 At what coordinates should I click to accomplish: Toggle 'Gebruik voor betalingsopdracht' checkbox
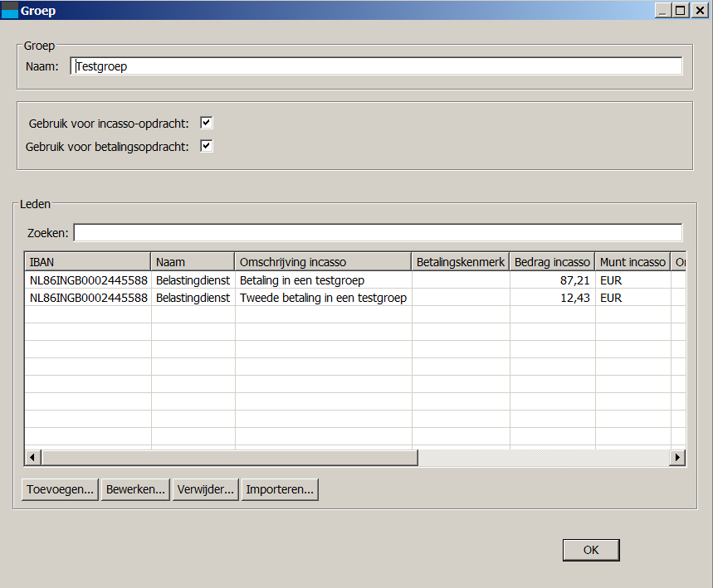click(207, 147)
